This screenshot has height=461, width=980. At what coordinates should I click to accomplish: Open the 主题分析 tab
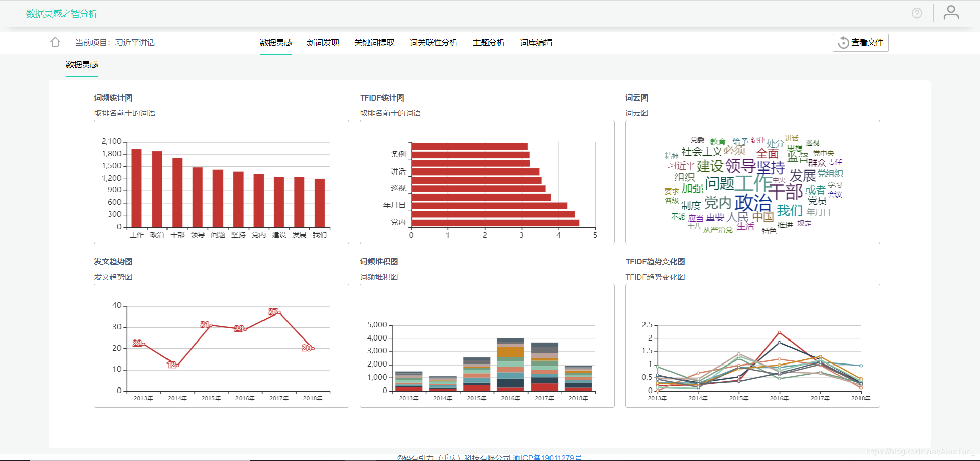pyautogui.click(x=489, y=43)
